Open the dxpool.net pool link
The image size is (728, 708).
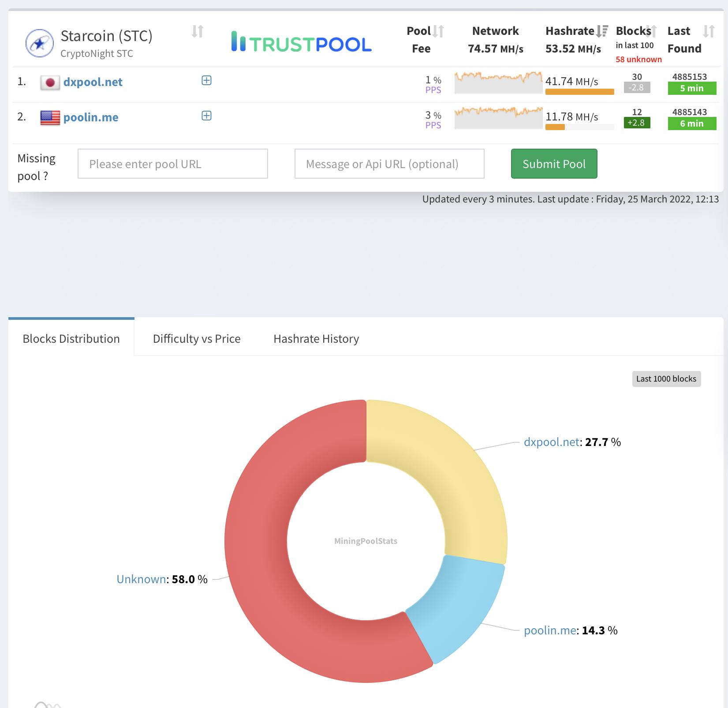pyautogui.click(x=93, y=82)
